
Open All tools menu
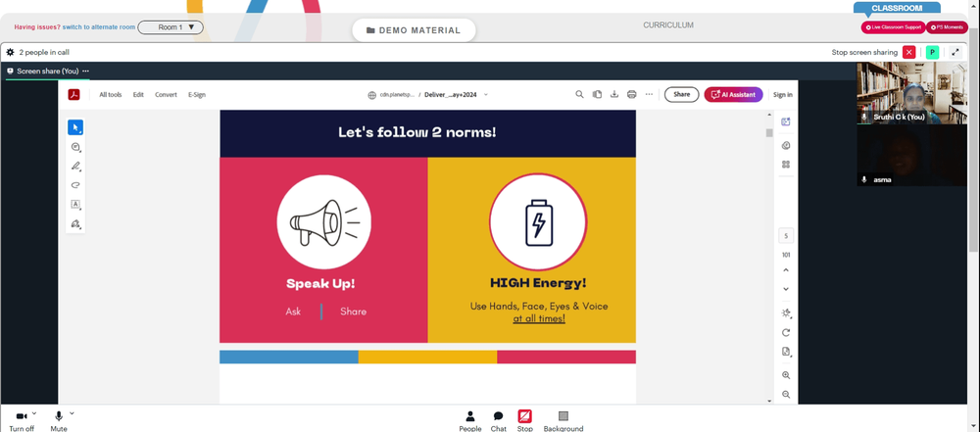point(111,95)
